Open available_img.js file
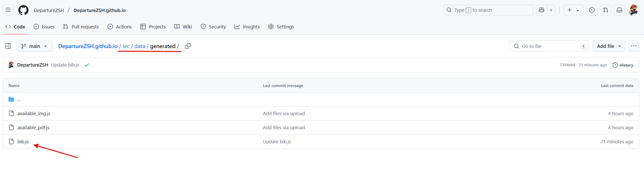Viewport: 644px width, 184px height. (34, 113)
